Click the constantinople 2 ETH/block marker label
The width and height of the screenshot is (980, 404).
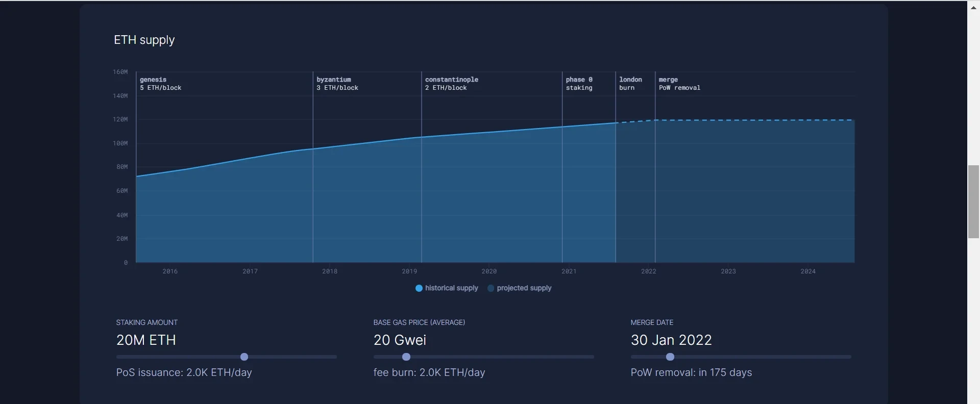pos(451,84)
